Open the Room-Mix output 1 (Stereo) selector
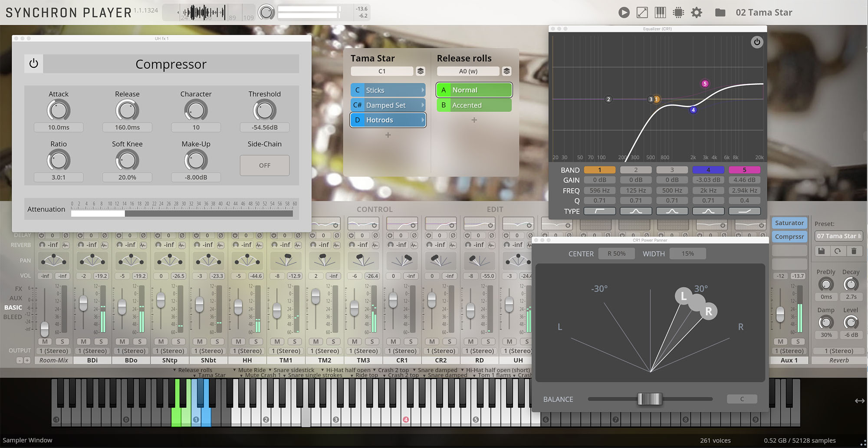This screenshot has width=868, height=448. (54, 351)
